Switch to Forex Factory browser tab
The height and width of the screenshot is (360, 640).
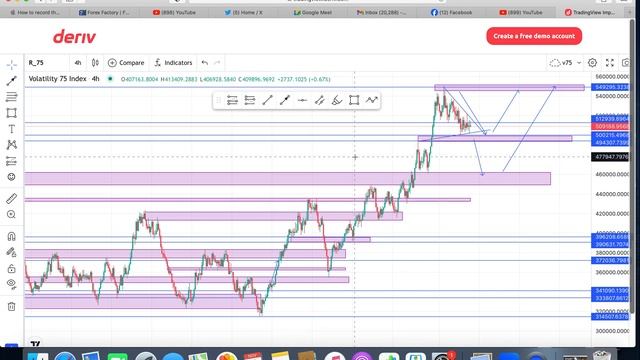tap(104, 13)
